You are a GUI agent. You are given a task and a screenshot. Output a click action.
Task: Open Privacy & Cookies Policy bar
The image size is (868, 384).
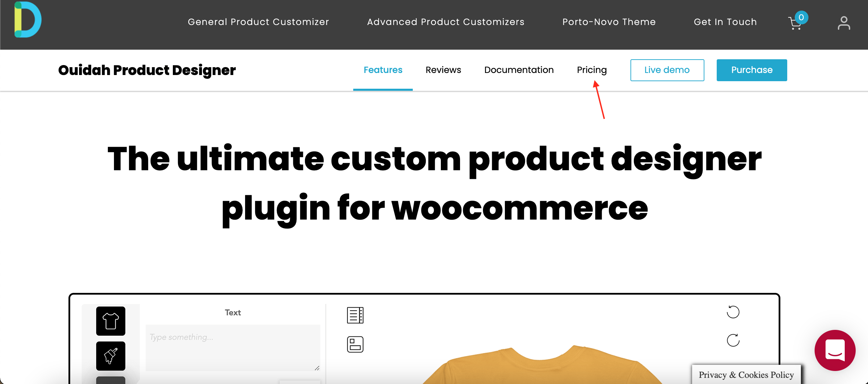click(746, 374)
